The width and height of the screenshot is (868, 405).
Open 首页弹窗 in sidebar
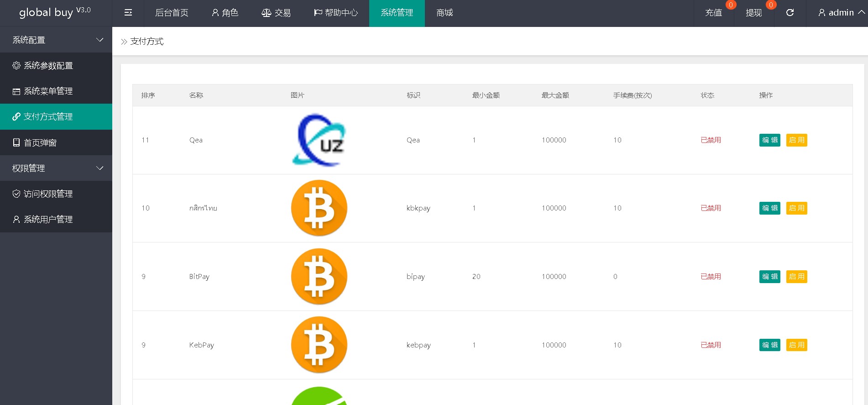click(x=40, y=143)
